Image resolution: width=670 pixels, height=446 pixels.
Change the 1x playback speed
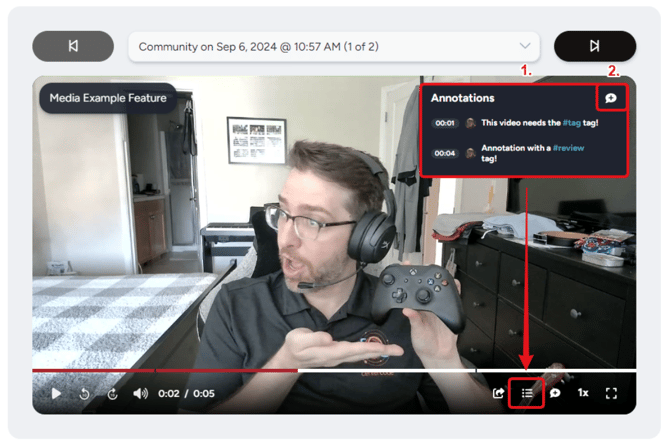583,393
